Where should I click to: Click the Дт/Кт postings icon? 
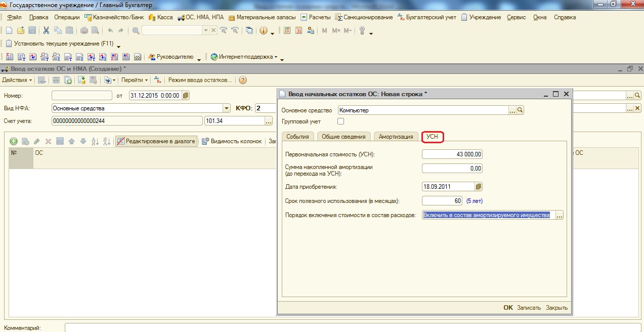click(157, 80)
